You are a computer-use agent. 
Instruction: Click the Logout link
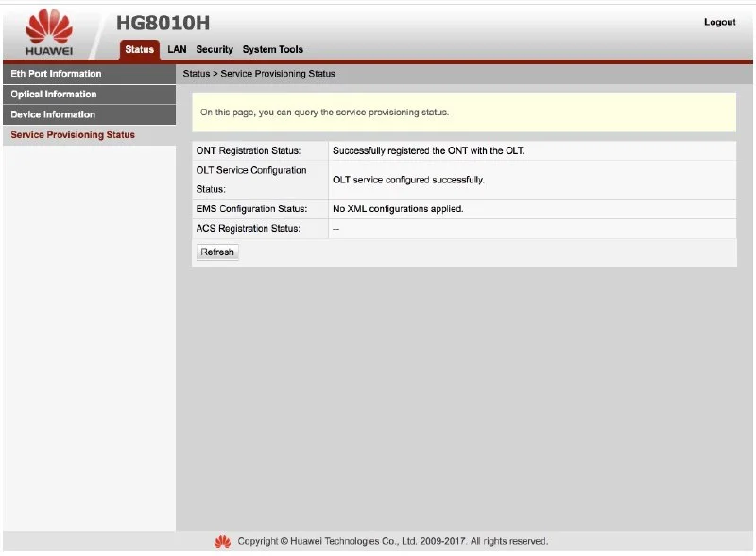tap(719, 23)
